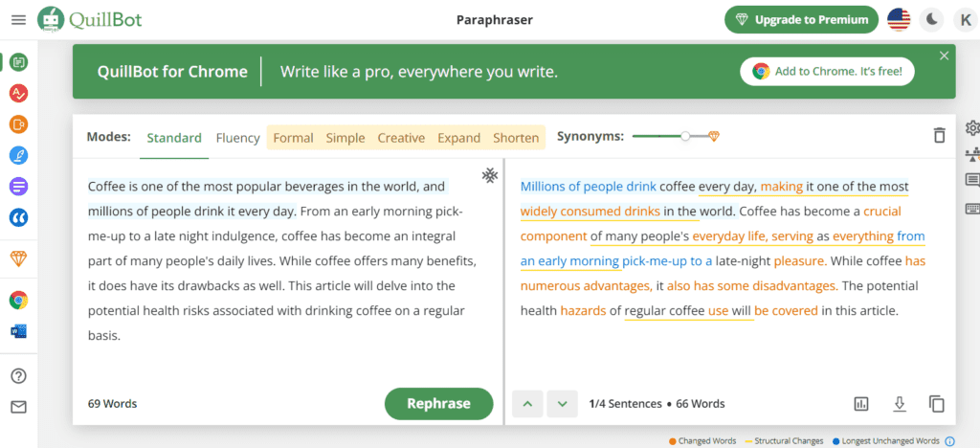
Task: Click '69 Words' counter
Action: pos(113,404)
